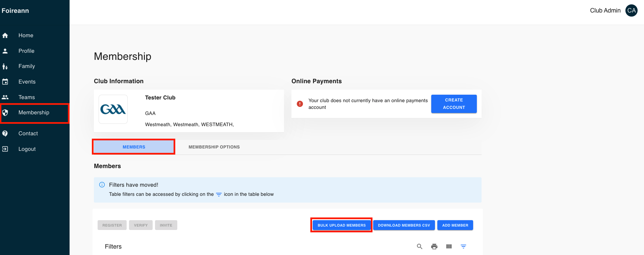
Task: Click the Tester Club GAA logo
Action: pos(113,109)
